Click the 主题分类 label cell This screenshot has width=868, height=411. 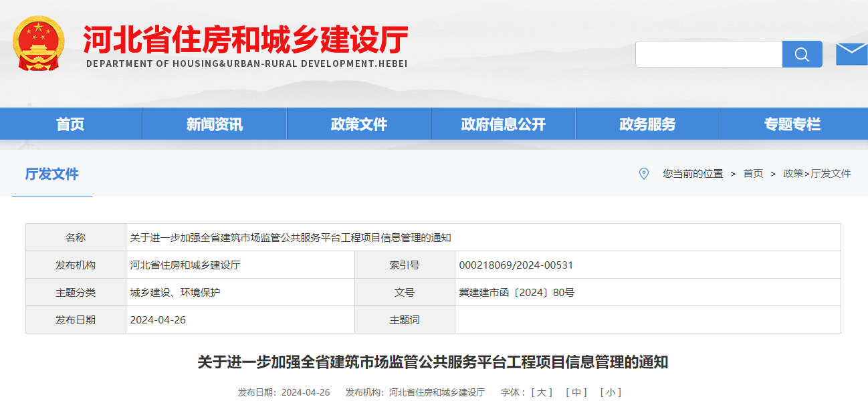point(76,292)
